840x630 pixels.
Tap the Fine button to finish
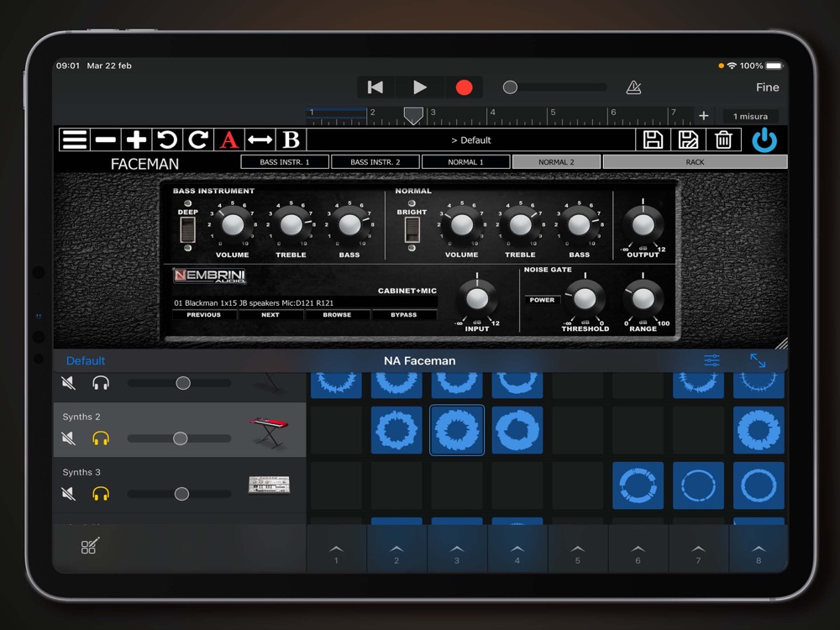click(767, 87)
